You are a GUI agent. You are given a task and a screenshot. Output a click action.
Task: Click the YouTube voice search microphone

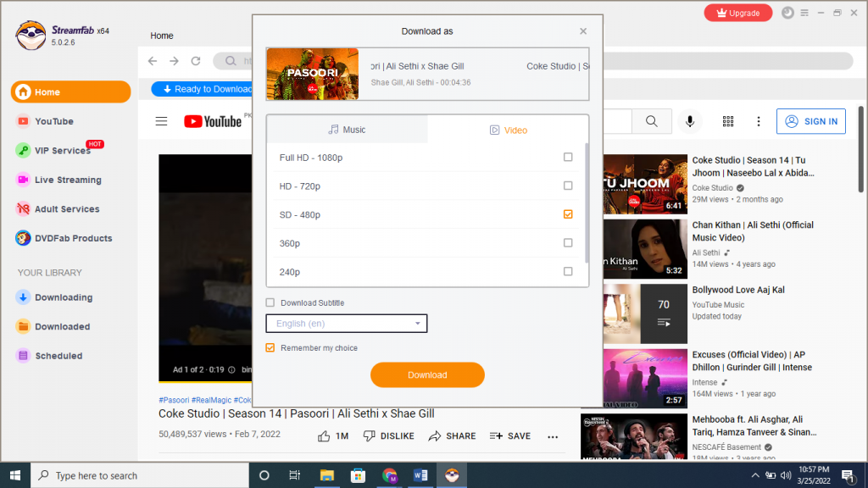[690, 121]
